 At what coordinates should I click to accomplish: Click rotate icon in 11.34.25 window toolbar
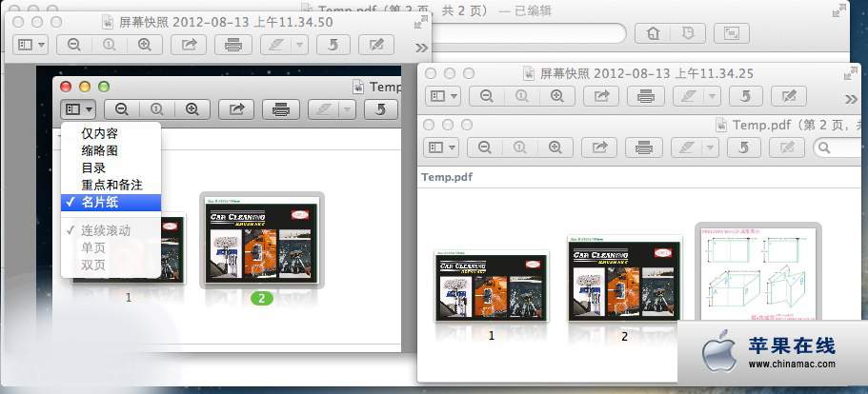(x=746, y=97)
